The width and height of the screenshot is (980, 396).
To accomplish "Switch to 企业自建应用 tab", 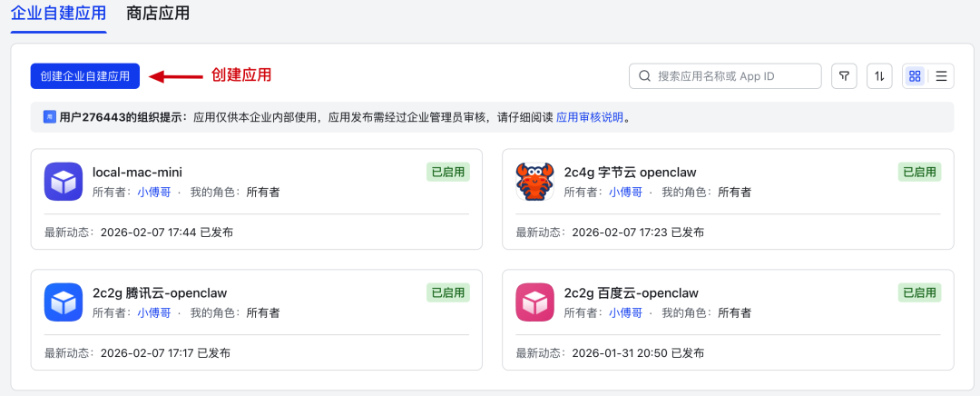I will point(59,13).
